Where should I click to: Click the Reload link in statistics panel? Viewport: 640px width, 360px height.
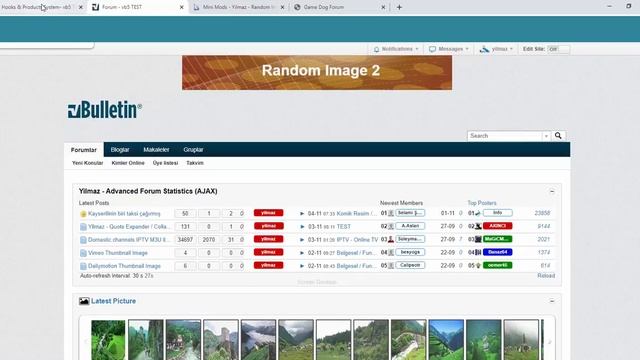click(546, 276)
